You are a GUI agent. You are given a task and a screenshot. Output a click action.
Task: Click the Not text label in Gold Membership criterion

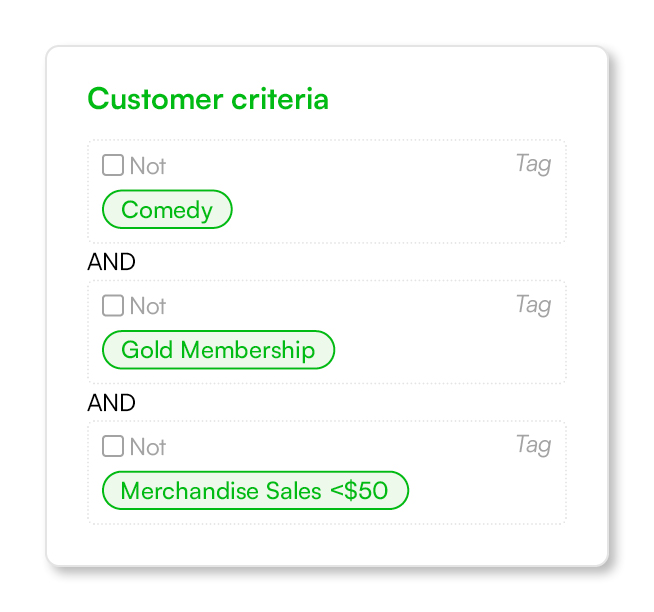(x=148, y=306)
